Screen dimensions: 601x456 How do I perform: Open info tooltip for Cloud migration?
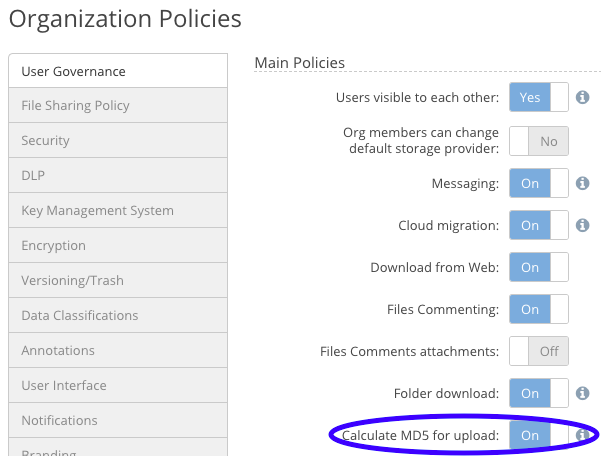(582, 225)
